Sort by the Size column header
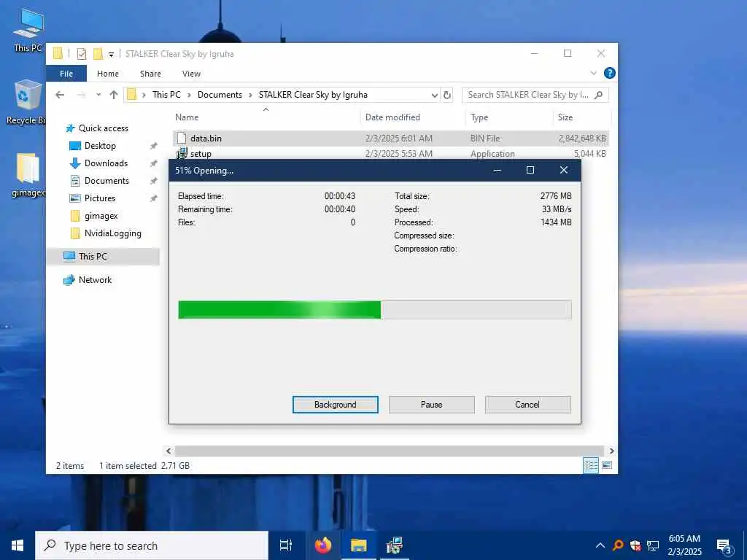Screen dimensions: 747x560 point(581,117)
